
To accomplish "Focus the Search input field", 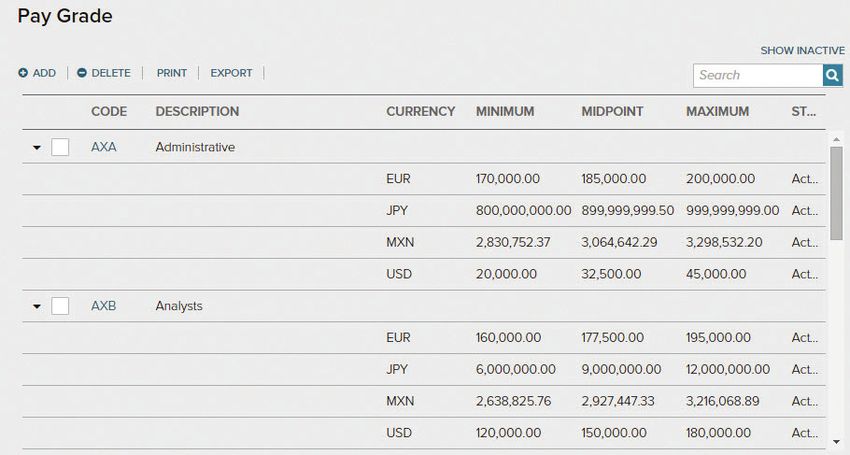I will pos(758,75).
